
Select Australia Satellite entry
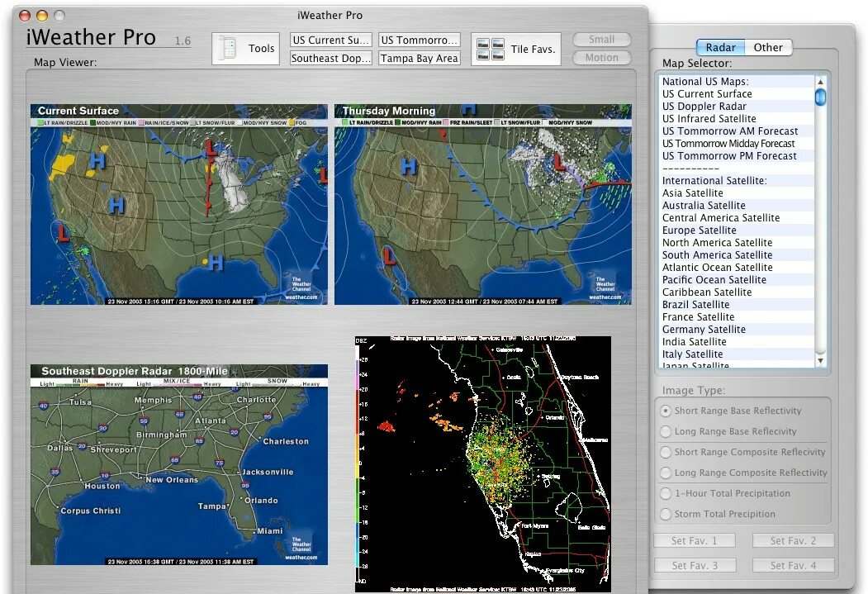point(736,206)
